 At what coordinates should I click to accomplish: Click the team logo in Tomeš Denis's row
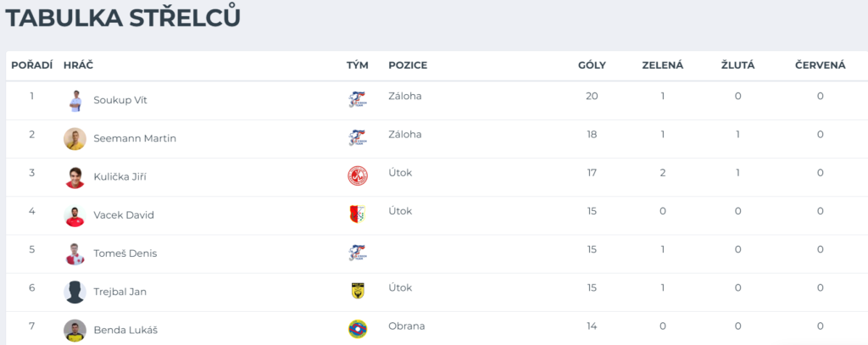[x=357, y=253]
